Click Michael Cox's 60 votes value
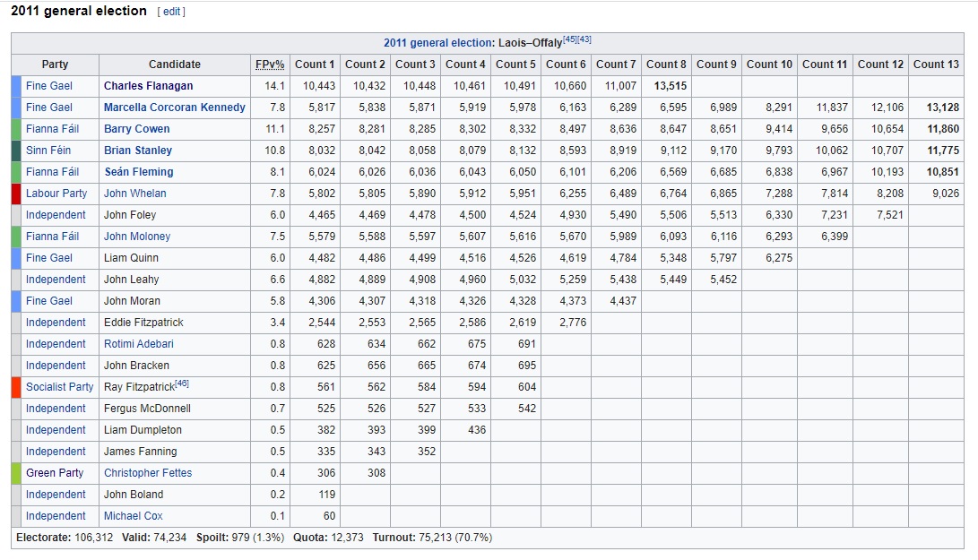Viewport: 978px width, 560px height. (x=329, y=516)
